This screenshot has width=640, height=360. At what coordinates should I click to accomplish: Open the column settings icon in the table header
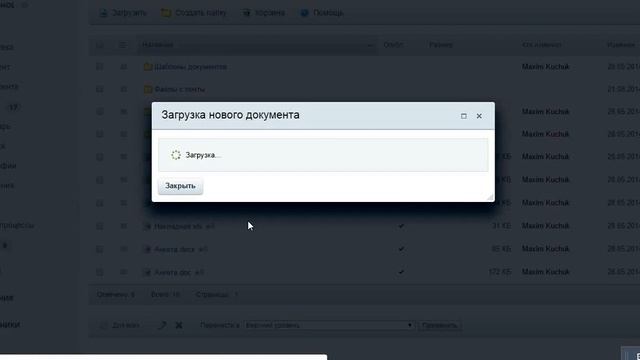(122, 45)
